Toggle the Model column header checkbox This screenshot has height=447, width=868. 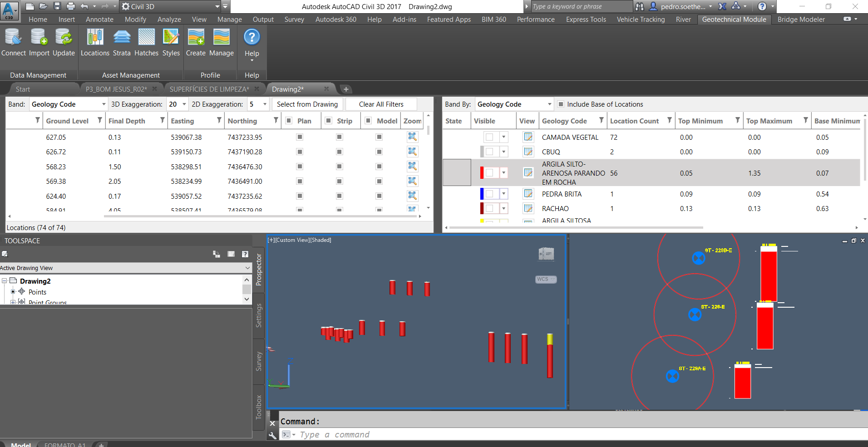tap(368, 121)
